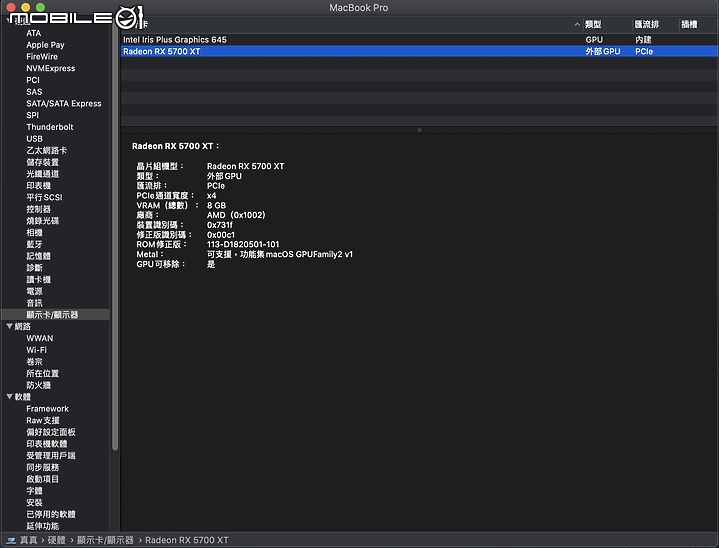Open 延伸功能 sidebar entry
Image resolution: width=719 pixels, height=548 pixels.
43,526
